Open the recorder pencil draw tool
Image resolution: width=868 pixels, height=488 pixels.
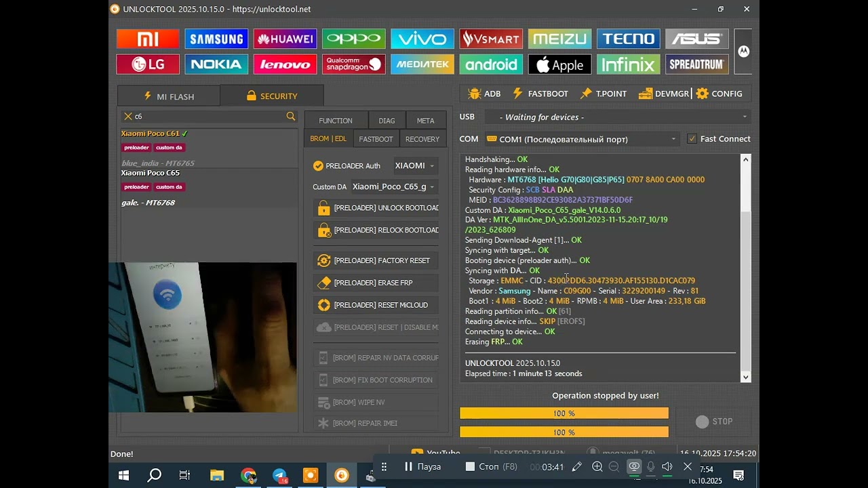(576, 466)
